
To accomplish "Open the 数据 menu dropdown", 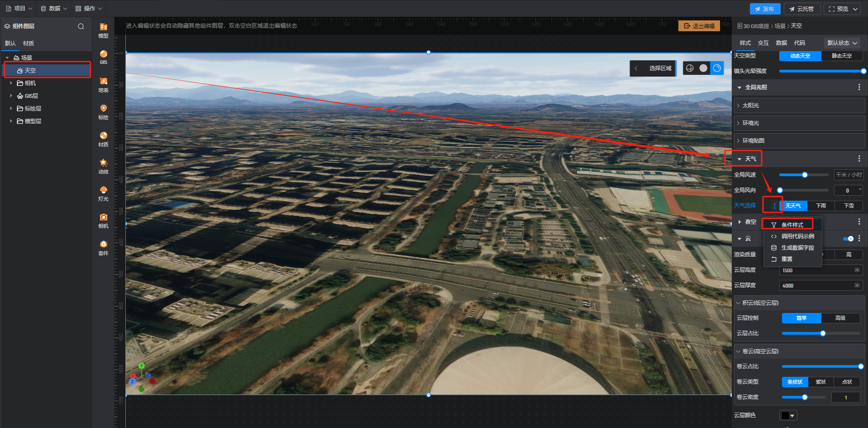I will pos(54,9).
